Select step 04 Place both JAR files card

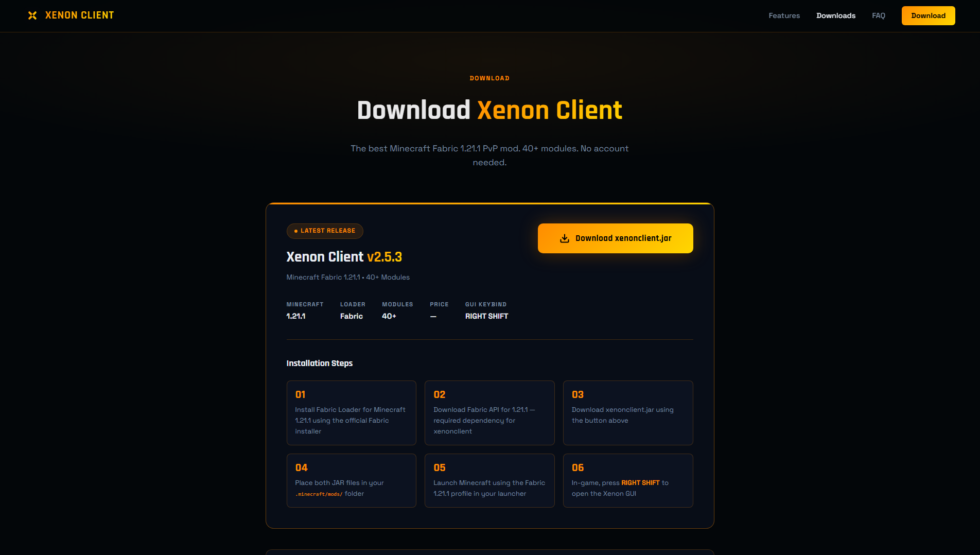click(x=351, y=480)
